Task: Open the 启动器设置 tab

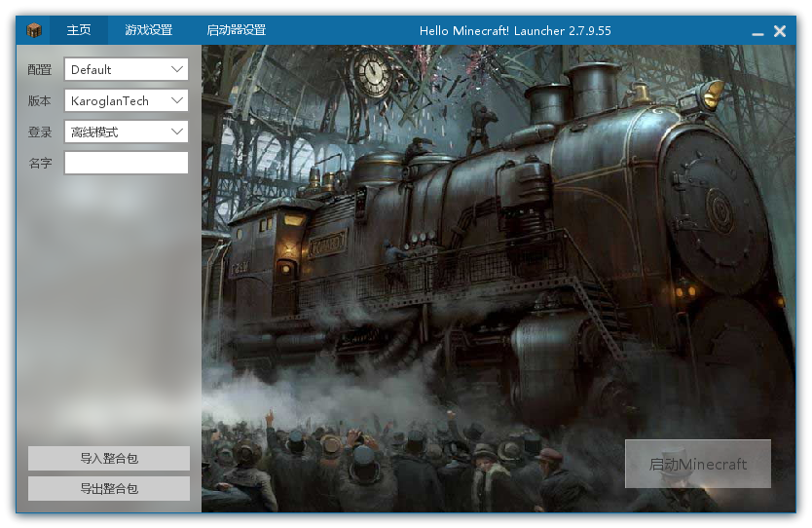Action: pyautogui.click(x=237, y=30)
